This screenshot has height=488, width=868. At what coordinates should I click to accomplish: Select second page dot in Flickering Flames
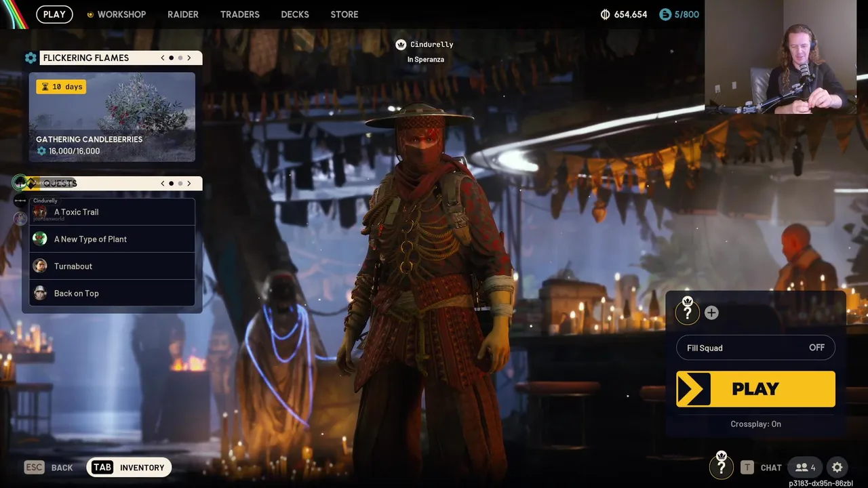[180, 58]
